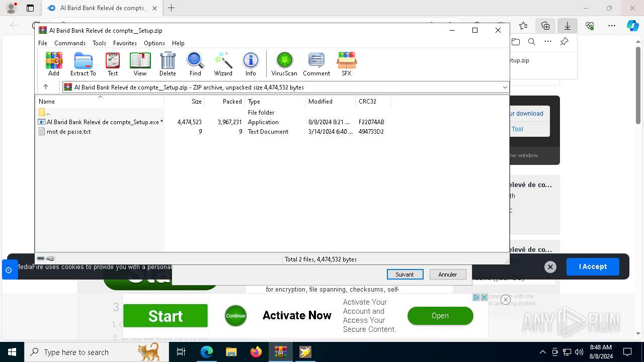The image size is (644, 362).
Task: Open browser Favorites star icon
Action: tap(523, 25)
